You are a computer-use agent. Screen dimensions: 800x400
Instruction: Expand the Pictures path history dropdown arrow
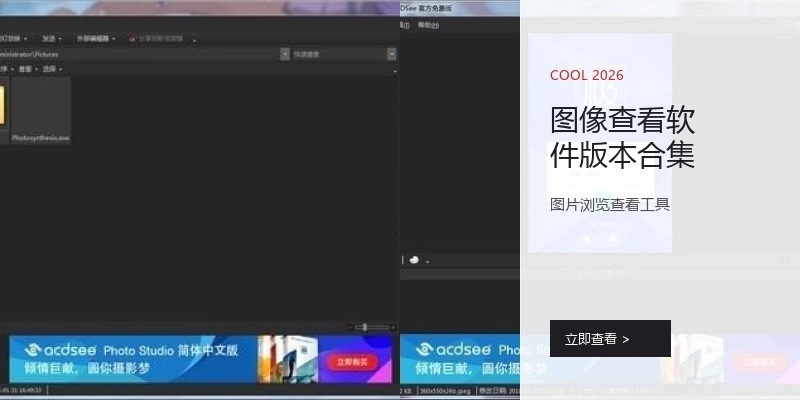pyautogui.click(x=285, y=54)
